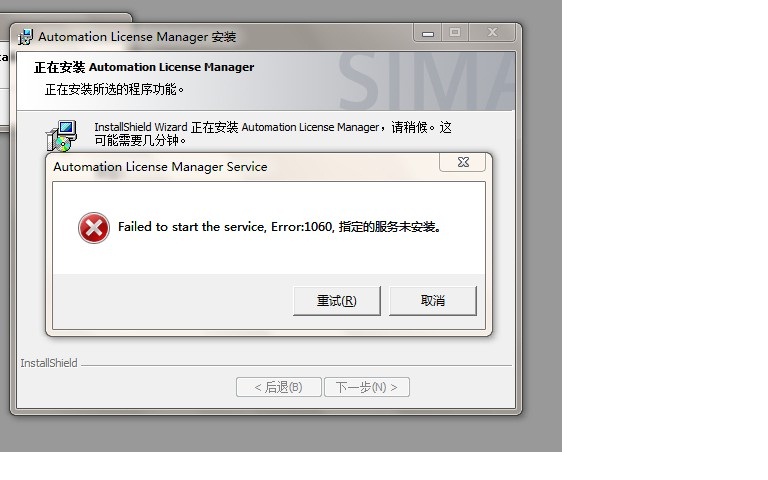768x480 pixels.
Task: Minimize the Automation License Manager installer window
Action: click(x=429, y=33)
